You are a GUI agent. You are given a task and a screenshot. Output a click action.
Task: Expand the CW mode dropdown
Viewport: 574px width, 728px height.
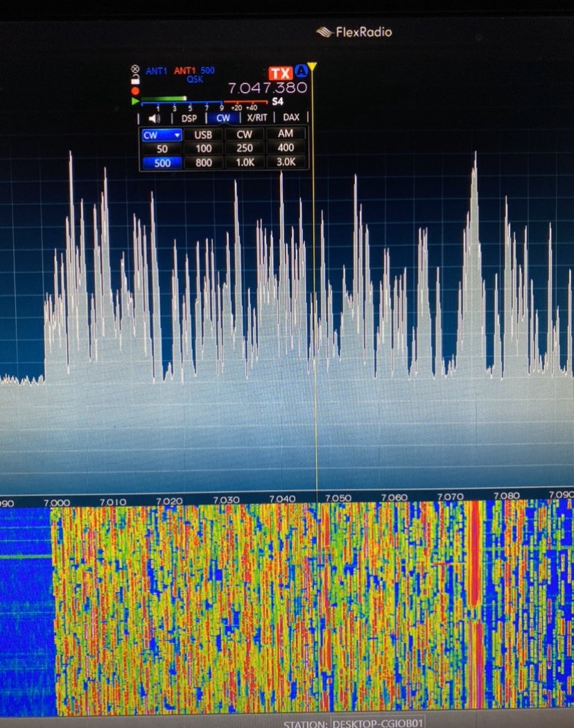click(x=161, y=135)
